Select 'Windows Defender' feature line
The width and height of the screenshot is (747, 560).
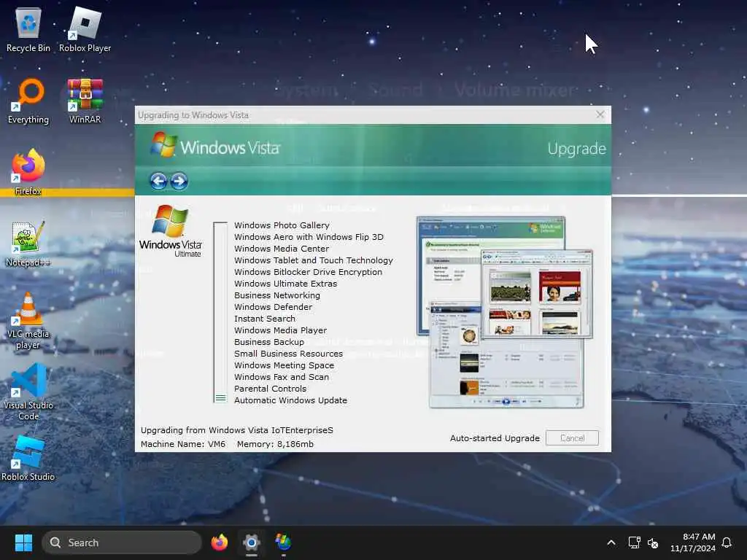pyautogui.click(x=273, y=307)
